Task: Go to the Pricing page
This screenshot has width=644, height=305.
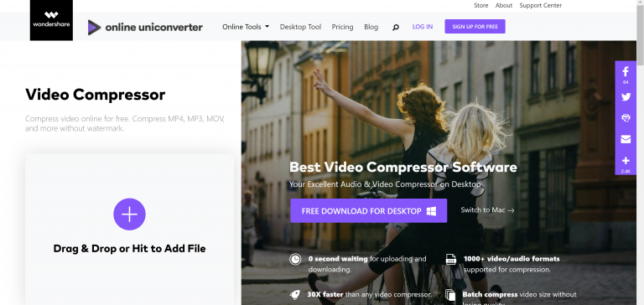Action: (342, 27)
